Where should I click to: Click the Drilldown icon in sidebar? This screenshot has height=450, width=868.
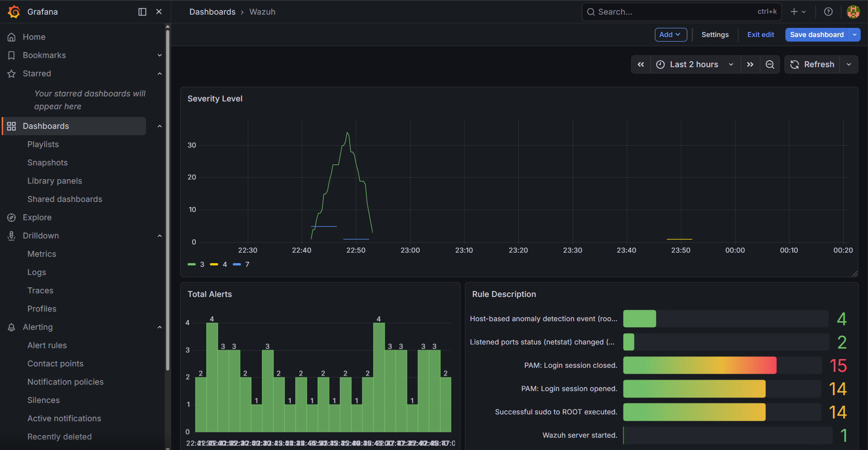pos(11,236)
